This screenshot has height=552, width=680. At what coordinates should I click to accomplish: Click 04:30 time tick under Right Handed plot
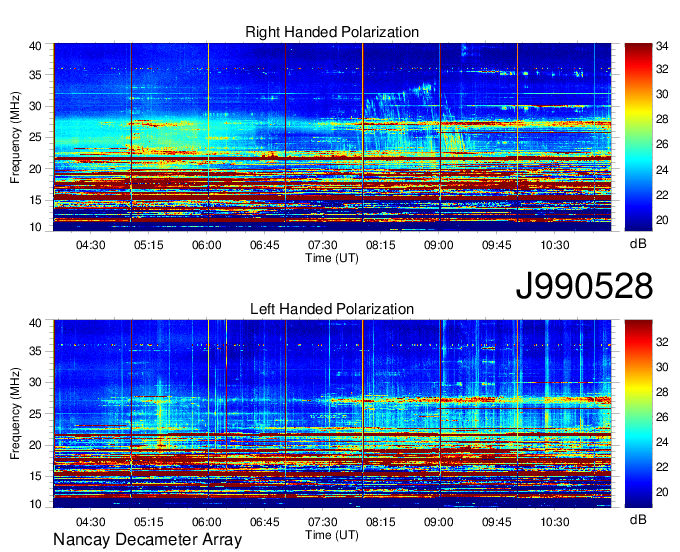pos(91,245)
